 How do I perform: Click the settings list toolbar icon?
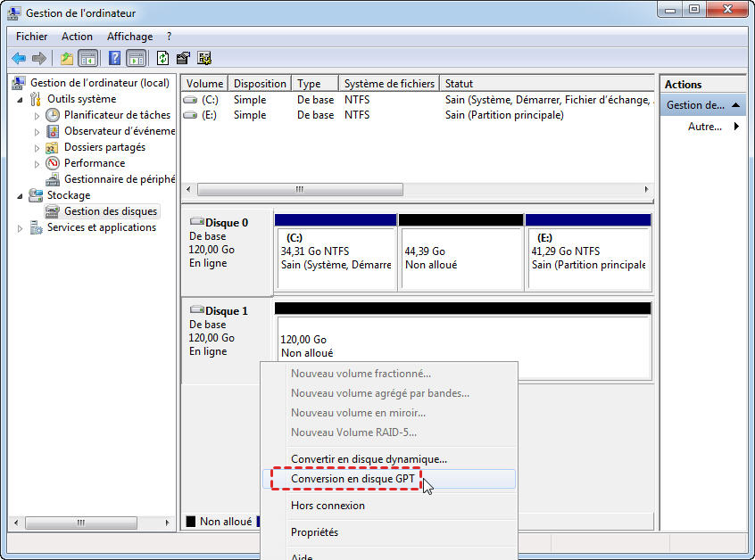pyautogui.click(x=204, y=59)
